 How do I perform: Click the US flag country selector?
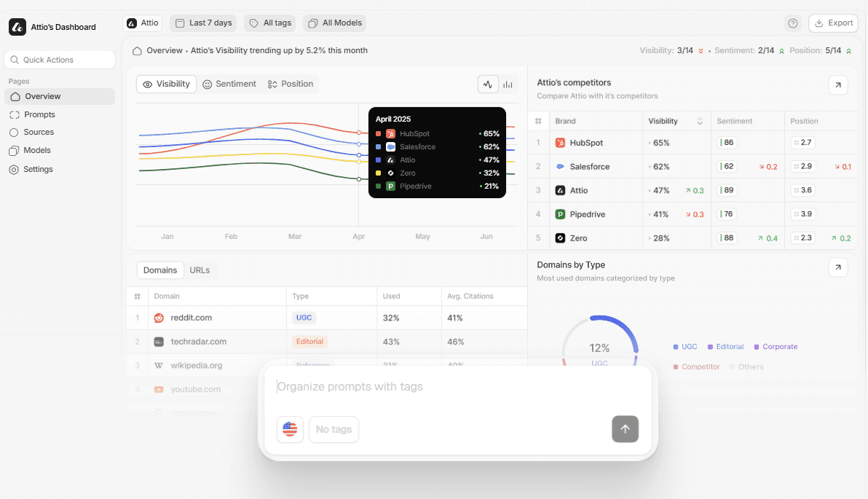[x=290, y=429]
